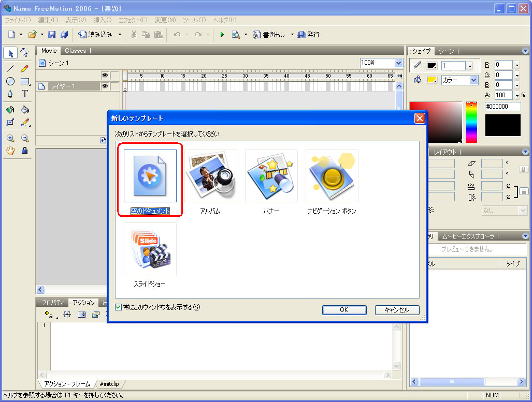Select the arrow selection tool

tap(10, 53)
